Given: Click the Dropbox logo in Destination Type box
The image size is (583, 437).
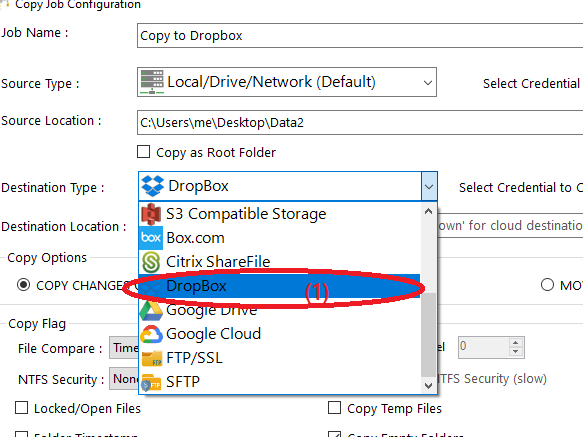Looking at the screenshot, I should tap(152, 186).
